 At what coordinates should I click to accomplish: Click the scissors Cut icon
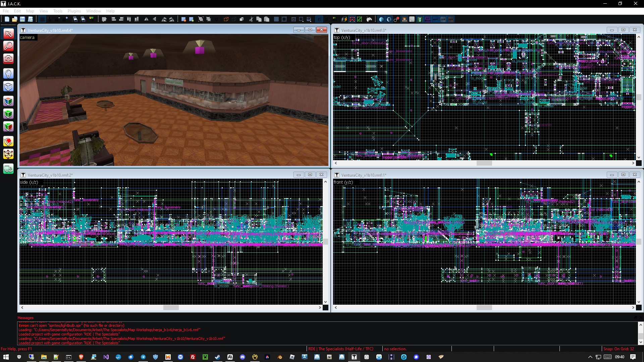tap(251, 19)
